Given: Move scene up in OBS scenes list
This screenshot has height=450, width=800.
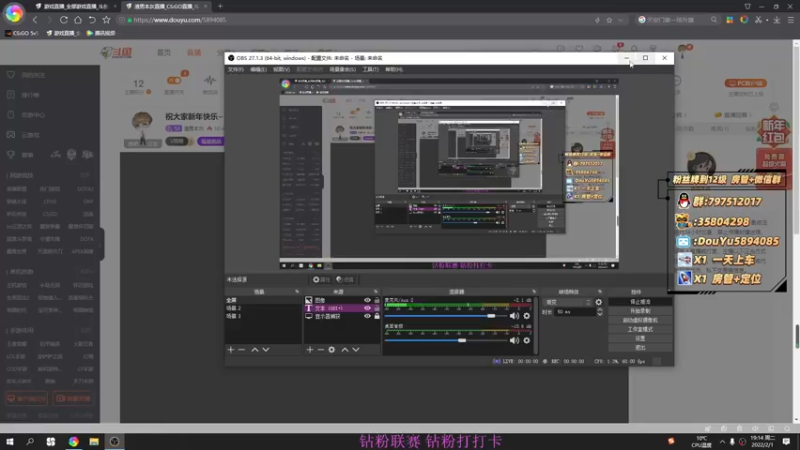Looking at the screenshot, I should 255,350.
